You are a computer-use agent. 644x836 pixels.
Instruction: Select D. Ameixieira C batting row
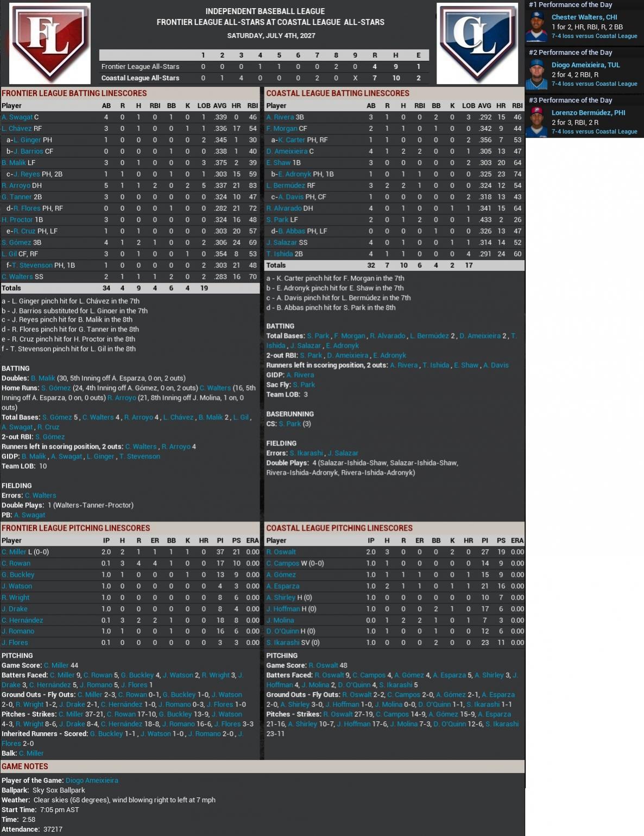395,152
